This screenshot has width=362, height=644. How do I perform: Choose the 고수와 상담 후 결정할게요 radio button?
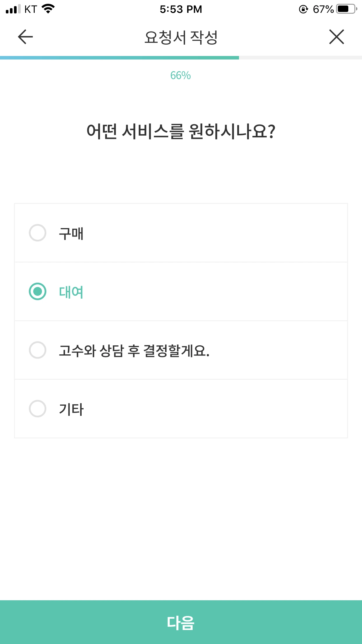38,350
